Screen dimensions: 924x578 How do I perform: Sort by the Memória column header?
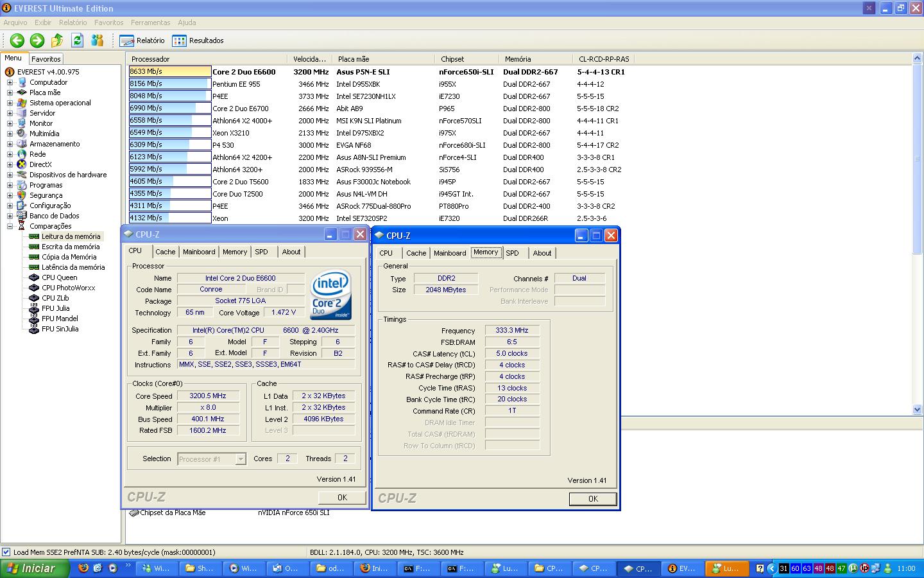click(535, 58)
